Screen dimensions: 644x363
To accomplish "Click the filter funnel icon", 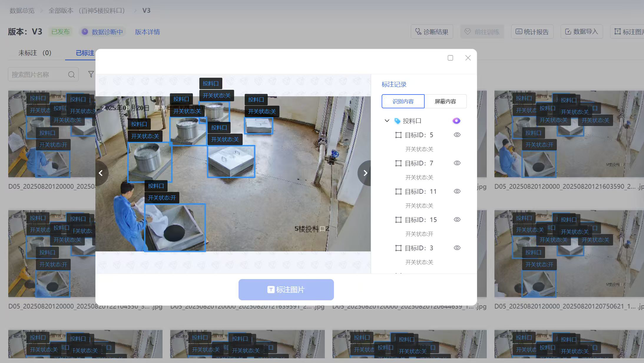I will click(x=91, y=74).
